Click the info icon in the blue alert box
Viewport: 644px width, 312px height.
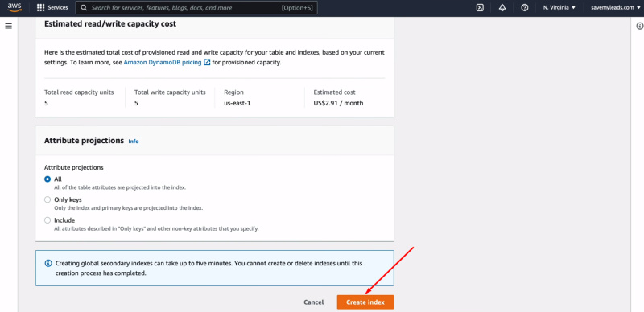point(48,263)
